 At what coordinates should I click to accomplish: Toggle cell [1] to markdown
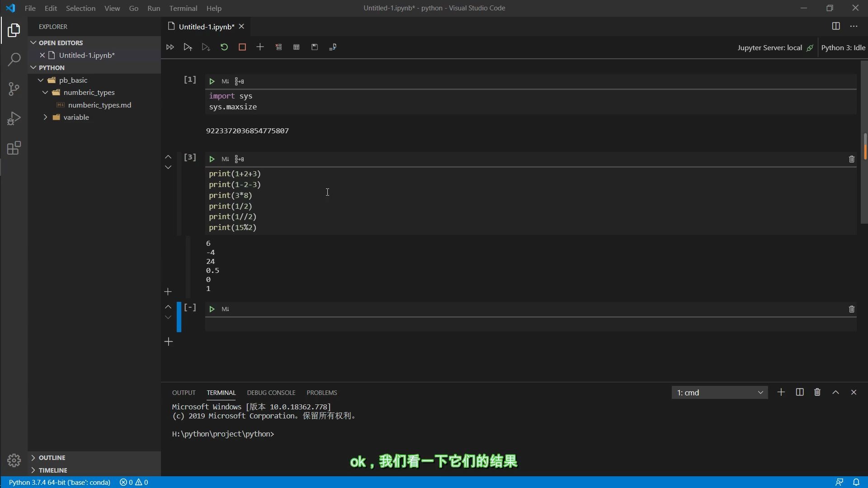[x=226, y=81]
